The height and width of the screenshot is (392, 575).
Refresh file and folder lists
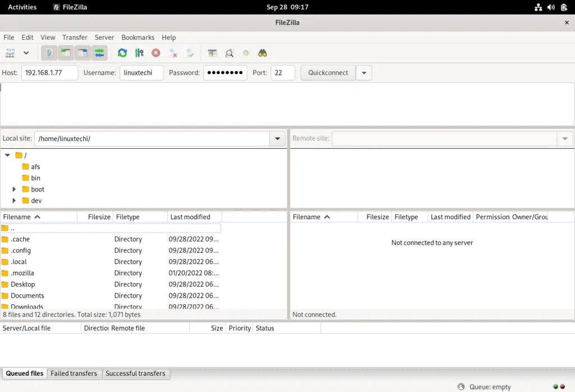122,53
